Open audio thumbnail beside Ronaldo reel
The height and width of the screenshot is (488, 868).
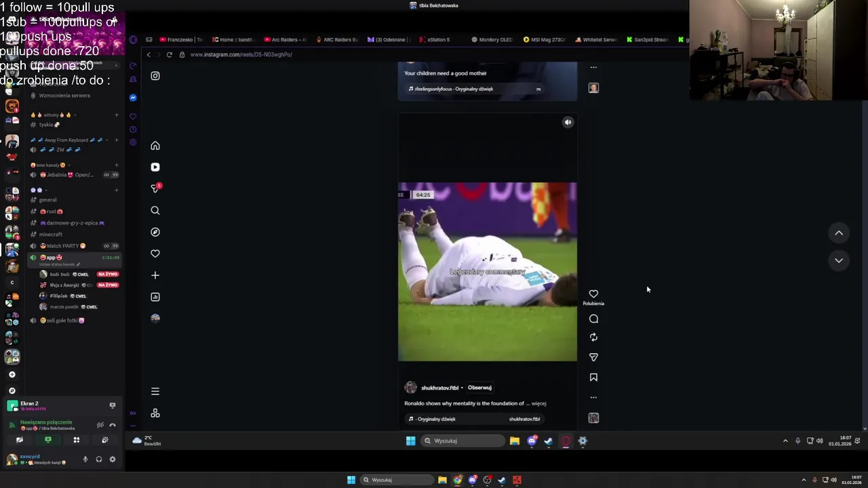(x=593, y=418)
